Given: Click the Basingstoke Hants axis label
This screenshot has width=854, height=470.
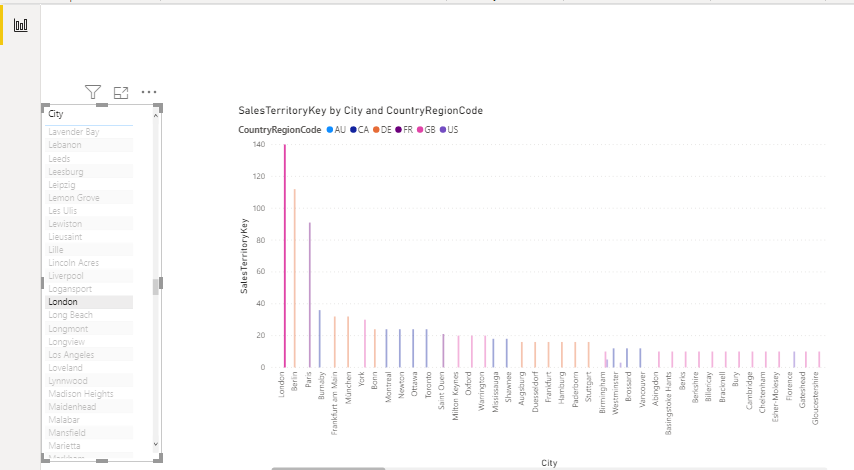Looking at the screenshot, I should pyautogui.click(x=668, y=403).
